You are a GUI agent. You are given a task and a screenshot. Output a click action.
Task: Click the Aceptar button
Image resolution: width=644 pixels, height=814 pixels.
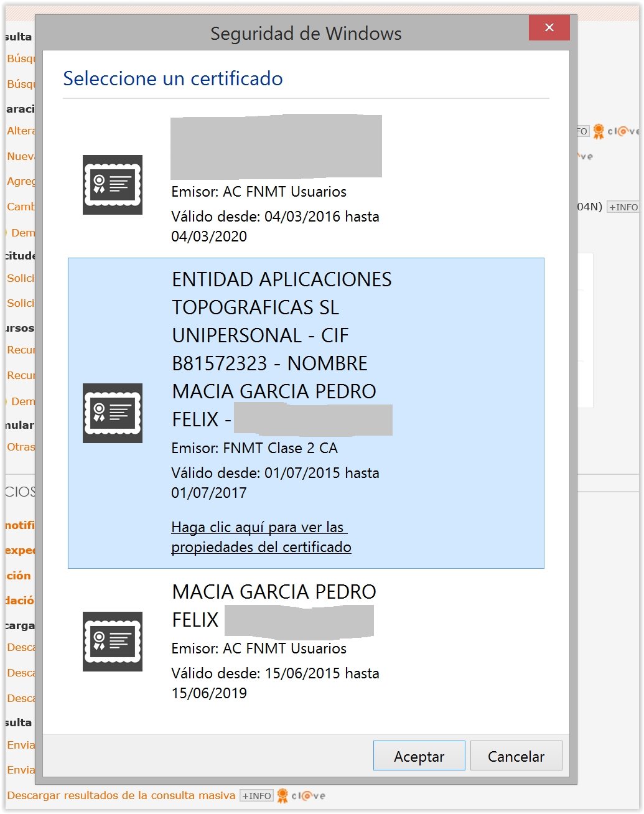pos(419,756)
